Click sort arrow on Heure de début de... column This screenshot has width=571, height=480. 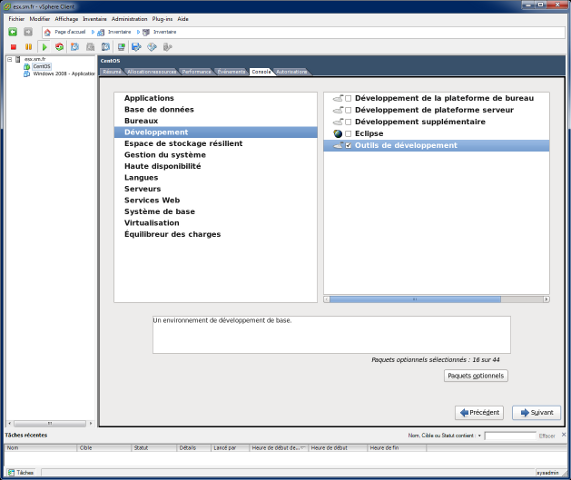pos(302,448)
